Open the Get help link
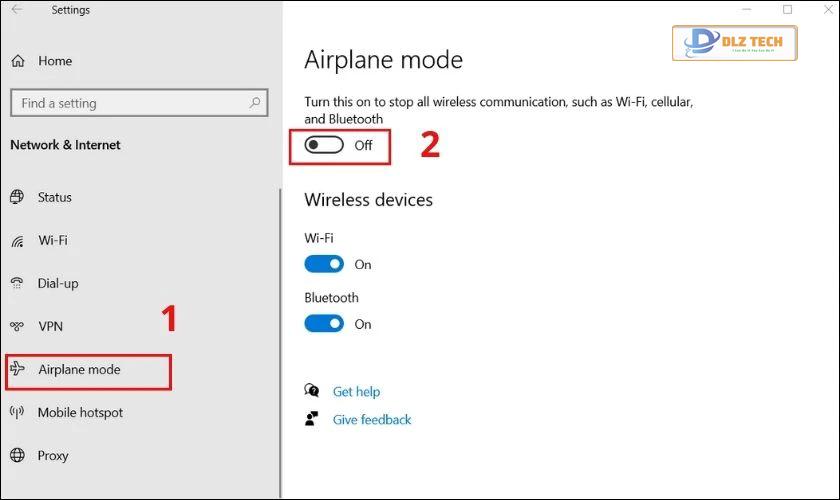The width and height of the screenshot is (840, 500). click(356, 392)
